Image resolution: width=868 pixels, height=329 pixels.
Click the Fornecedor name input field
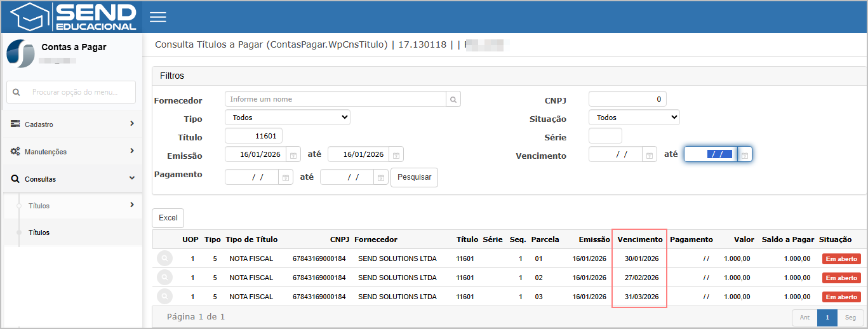tap(335, 99)
